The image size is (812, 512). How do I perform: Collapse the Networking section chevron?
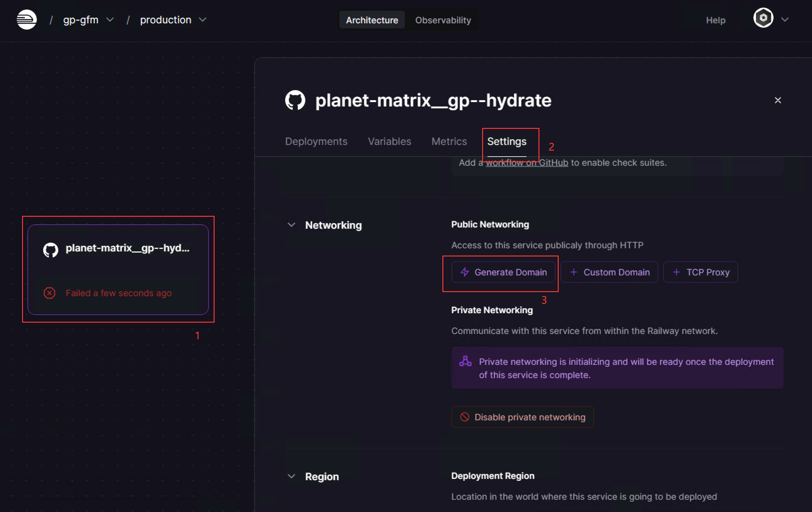[x=291, y=225]
